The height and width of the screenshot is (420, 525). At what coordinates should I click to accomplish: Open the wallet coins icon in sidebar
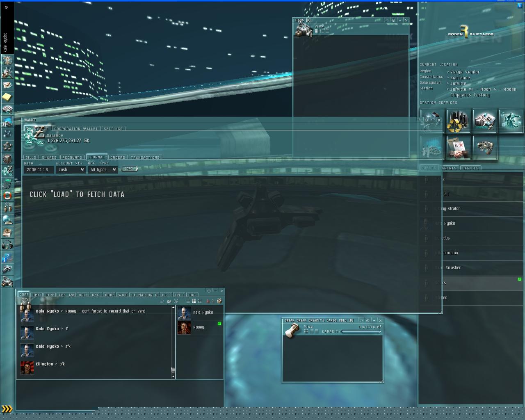[7, 171]
